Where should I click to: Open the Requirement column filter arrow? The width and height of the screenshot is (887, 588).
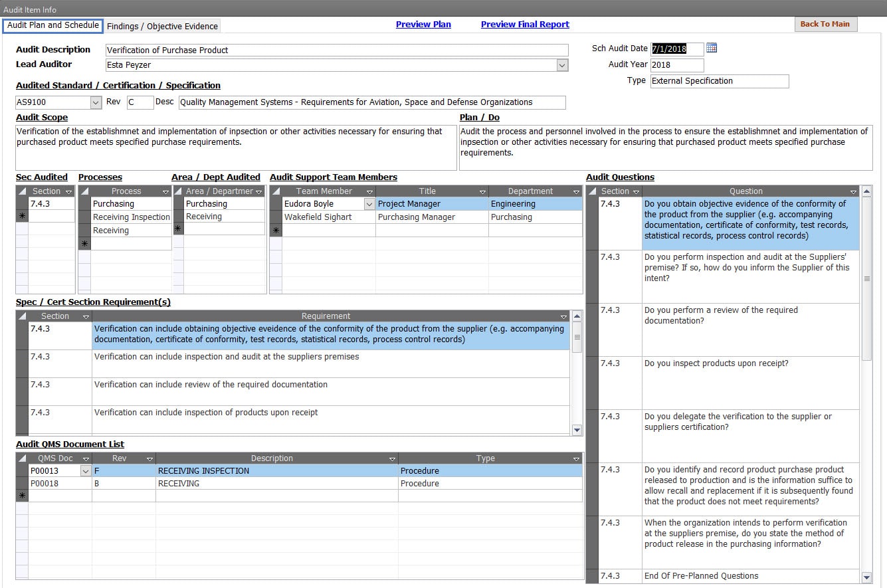pos(564,317)
